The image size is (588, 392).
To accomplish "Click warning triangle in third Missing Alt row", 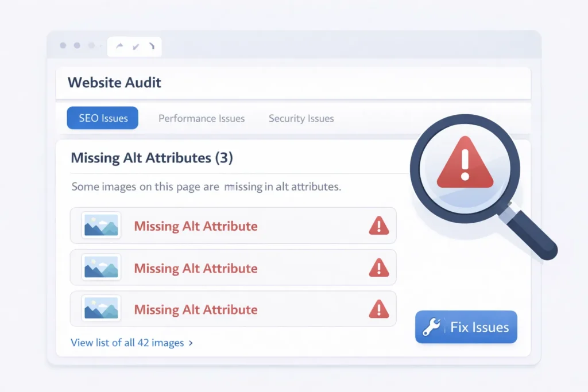I will pyautogui.click(x=378, y=309).
